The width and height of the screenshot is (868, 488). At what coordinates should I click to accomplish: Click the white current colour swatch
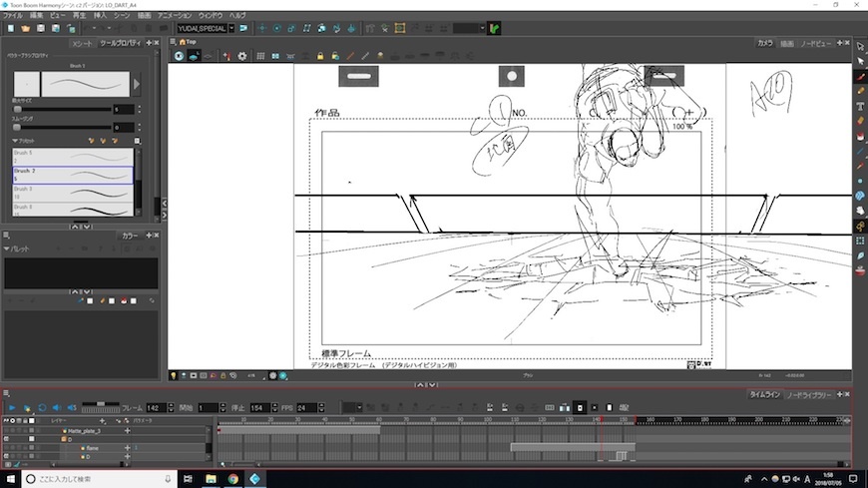pyautogui.click(x=90, y=300)
